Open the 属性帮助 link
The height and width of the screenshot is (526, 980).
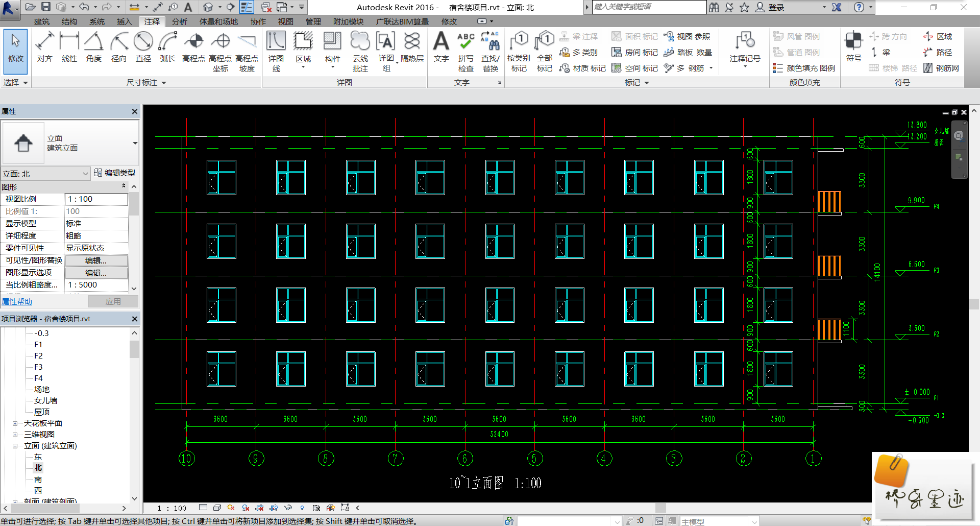click(17, 302)
